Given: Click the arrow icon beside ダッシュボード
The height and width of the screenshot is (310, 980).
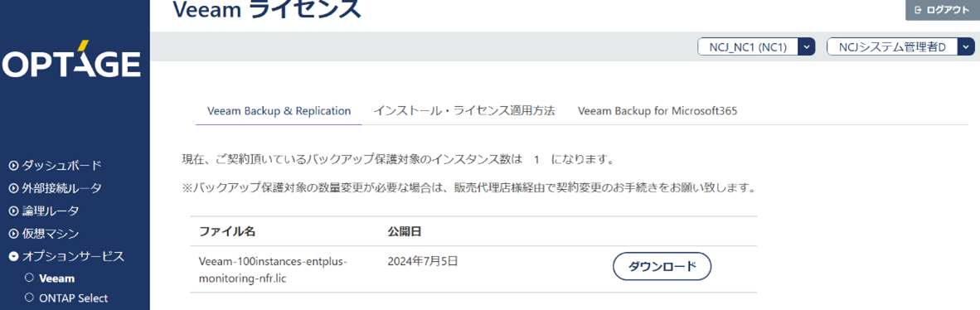Looking at the screenshot, I should 13,166.
